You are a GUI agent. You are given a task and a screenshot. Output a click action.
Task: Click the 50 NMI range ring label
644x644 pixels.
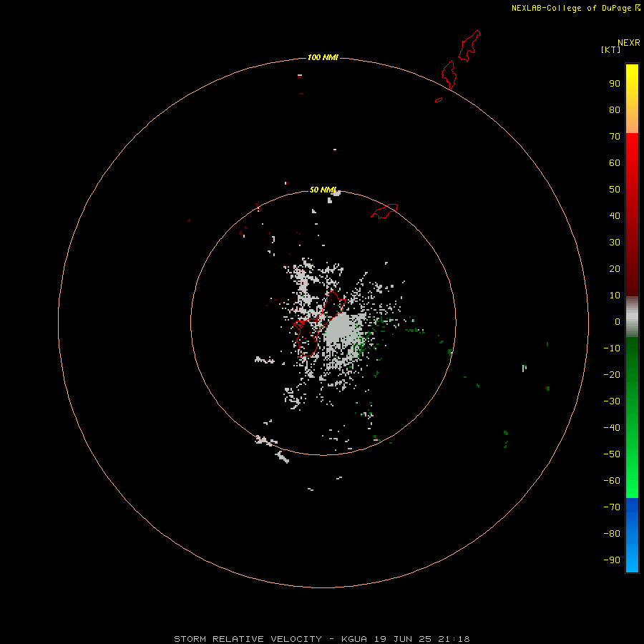coord(323,190)
